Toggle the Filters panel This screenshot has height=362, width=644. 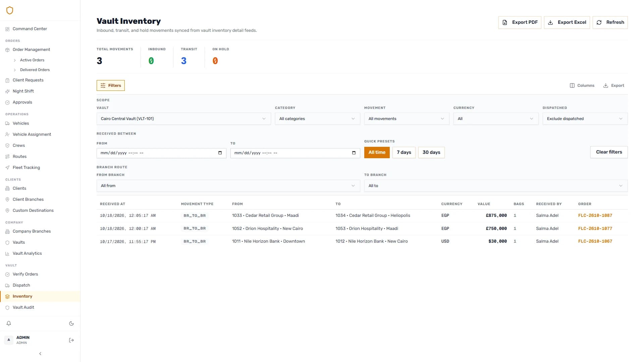pos(111,85)
